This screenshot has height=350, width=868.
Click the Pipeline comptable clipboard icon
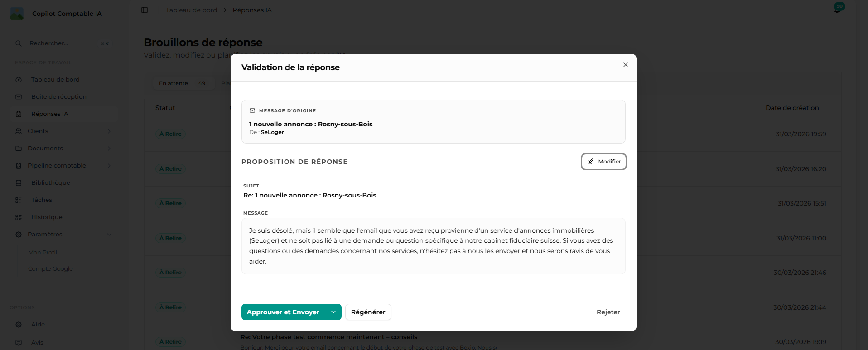point(19,166)
